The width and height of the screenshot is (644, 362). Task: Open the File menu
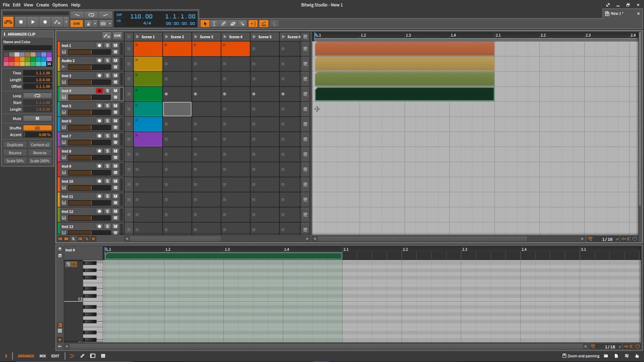pos(6,5)
